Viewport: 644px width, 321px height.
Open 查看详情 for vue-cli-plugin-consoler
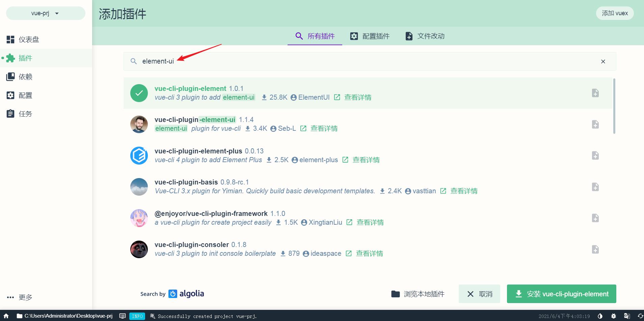pyautogui.click(x=364, y=253)
